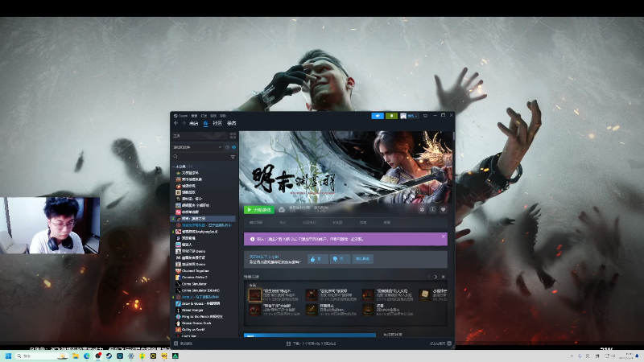Open game settings gear icon

pos(422,210)
